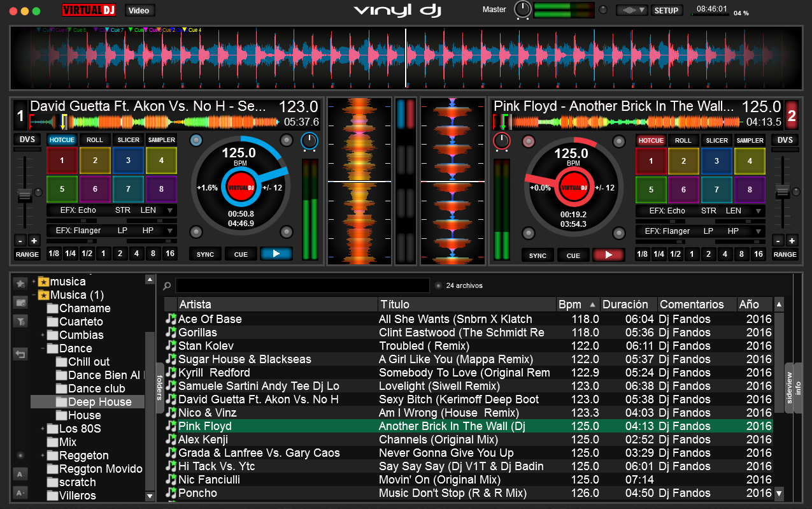Viewport: 812px width, 509px height.
Task: Sort tracks by the Bpm column header
Action: point(578,304)
